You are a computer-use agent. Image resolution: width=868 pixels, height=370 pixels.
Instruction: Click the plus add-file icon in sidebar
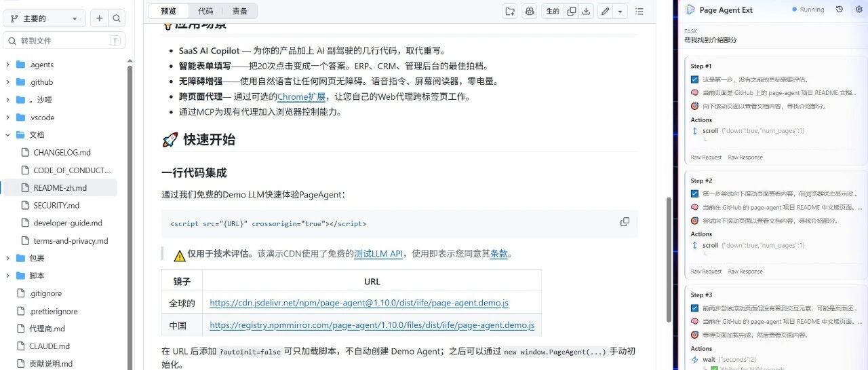(100, 18)
